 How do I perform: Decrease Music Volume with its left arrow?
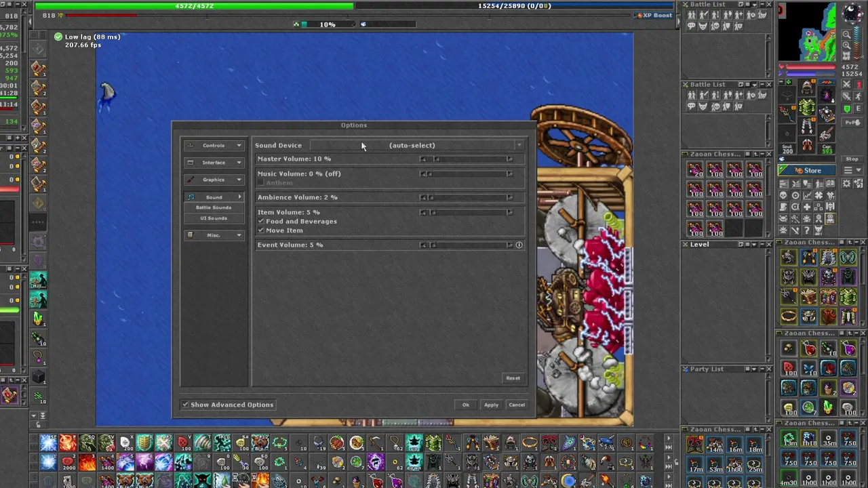(422, 174)
